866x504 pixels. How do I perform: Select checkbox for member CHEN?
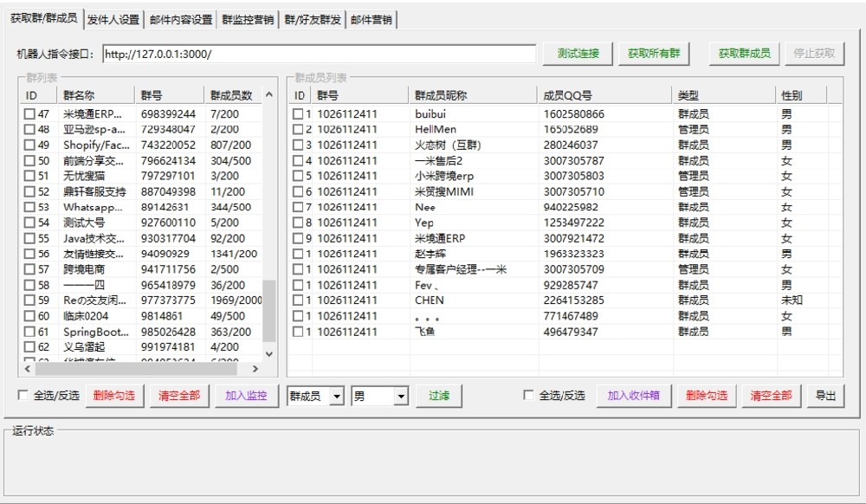[298, 300]
